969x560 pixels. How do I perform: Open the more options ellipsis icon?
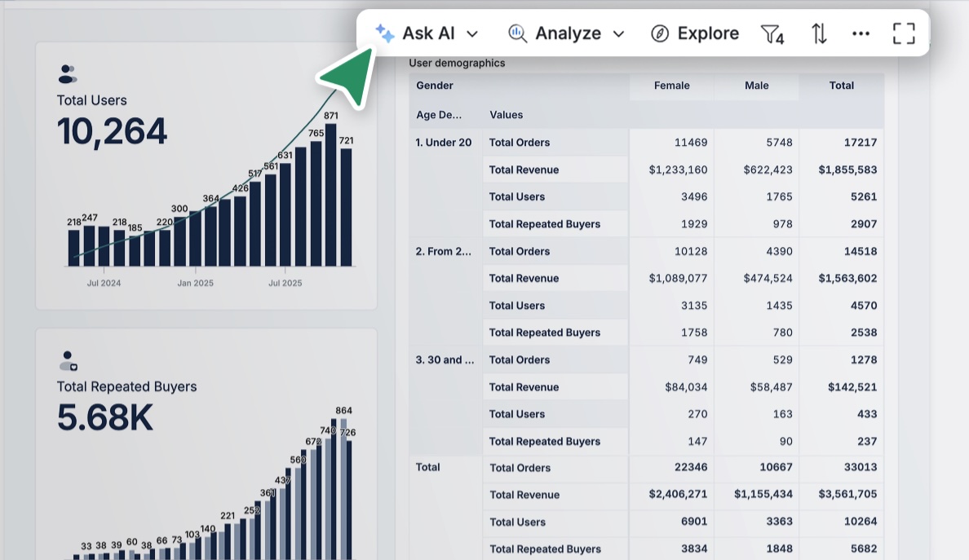[861, 33]
